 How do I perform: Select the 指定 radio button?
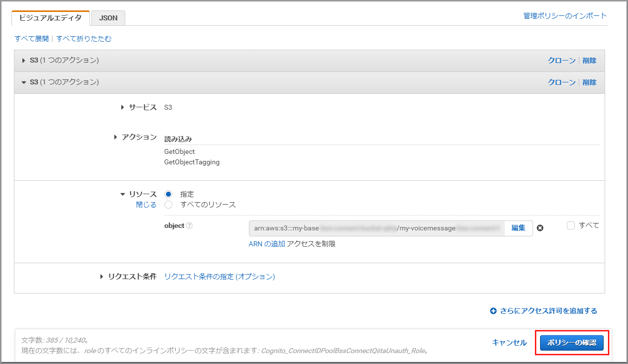(x=168, y=194)
